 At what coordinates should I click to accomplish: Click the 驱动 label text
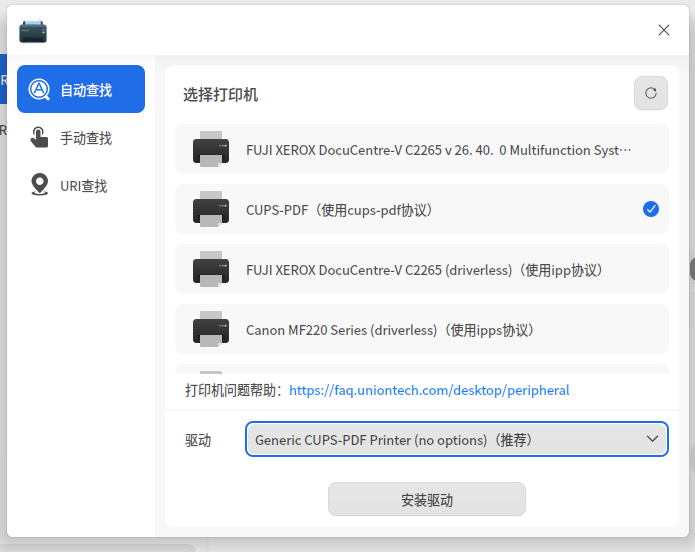point(198,440)
